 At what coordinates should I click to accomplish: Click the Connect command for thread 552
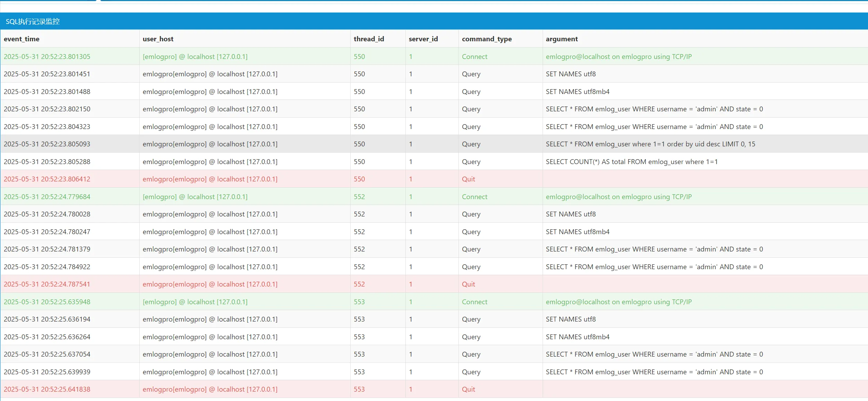pyautogui.click(x=474, y=197)
